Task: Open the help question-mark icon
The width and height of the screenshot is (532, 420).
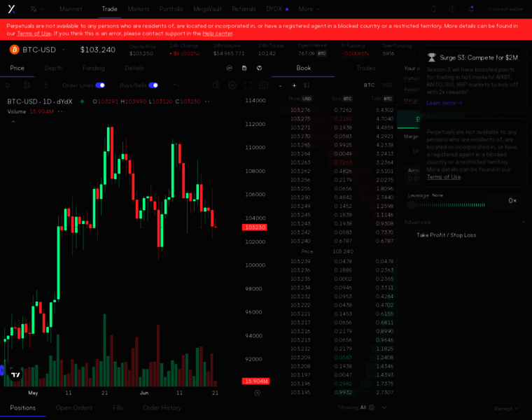Action: (452, 9)
